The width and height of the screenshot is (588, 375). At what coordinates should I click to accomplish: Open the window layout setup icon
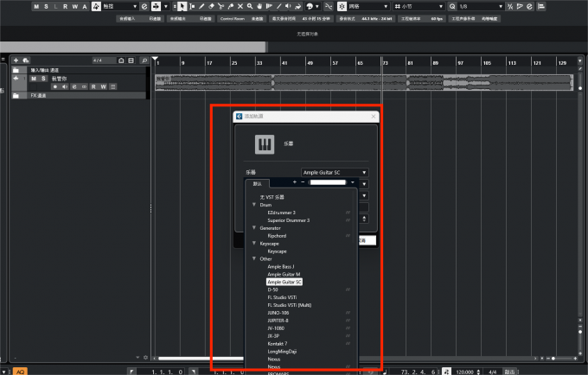(x=541, y=6)
